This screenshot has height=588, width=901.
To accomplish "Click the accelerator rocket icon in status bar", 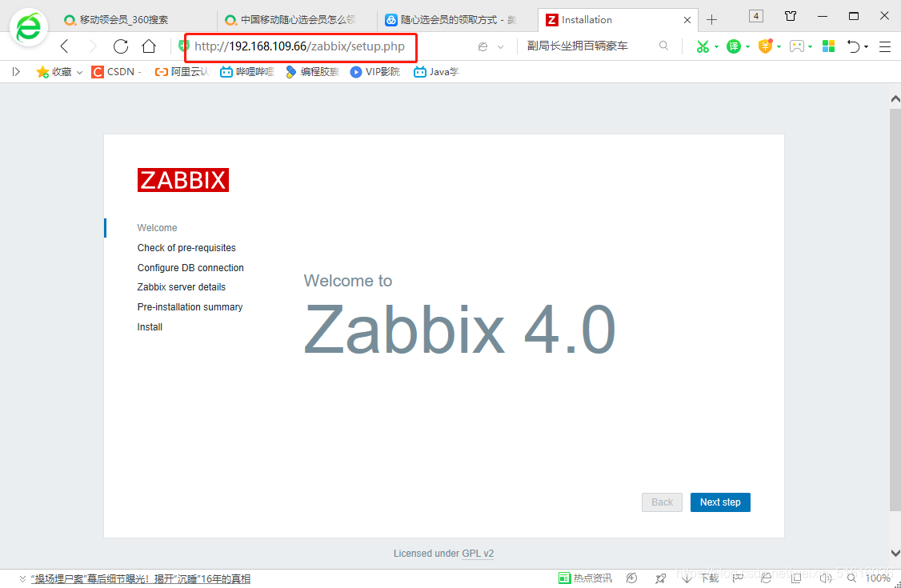I will pyautogui.click(x=661, y=578).
